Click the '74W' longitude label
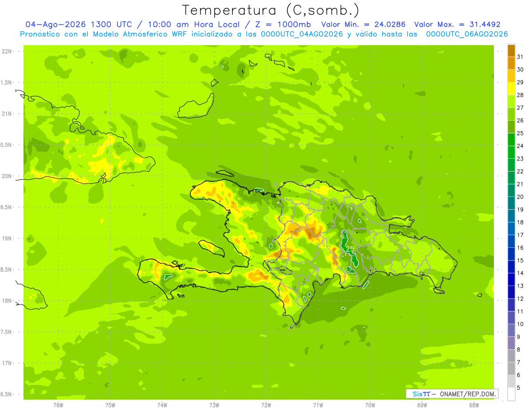Screen dimensions: 532x411 162,405
